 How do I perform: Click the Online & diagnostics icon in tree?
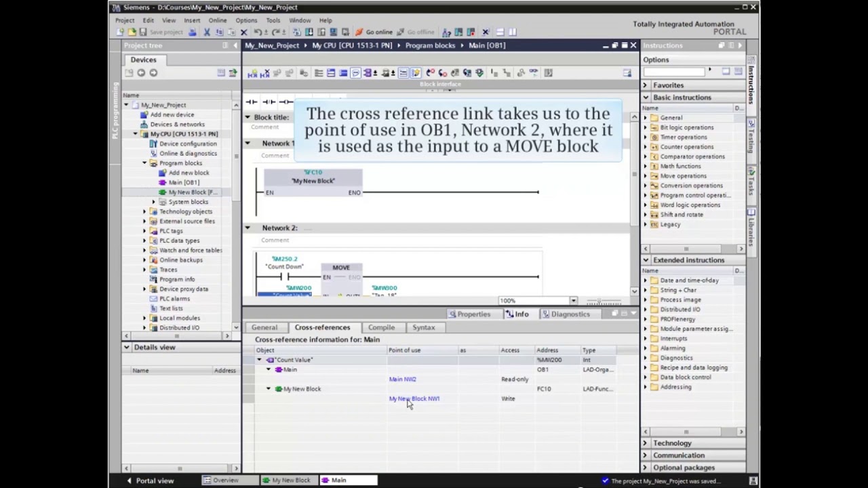coord(153,153)
